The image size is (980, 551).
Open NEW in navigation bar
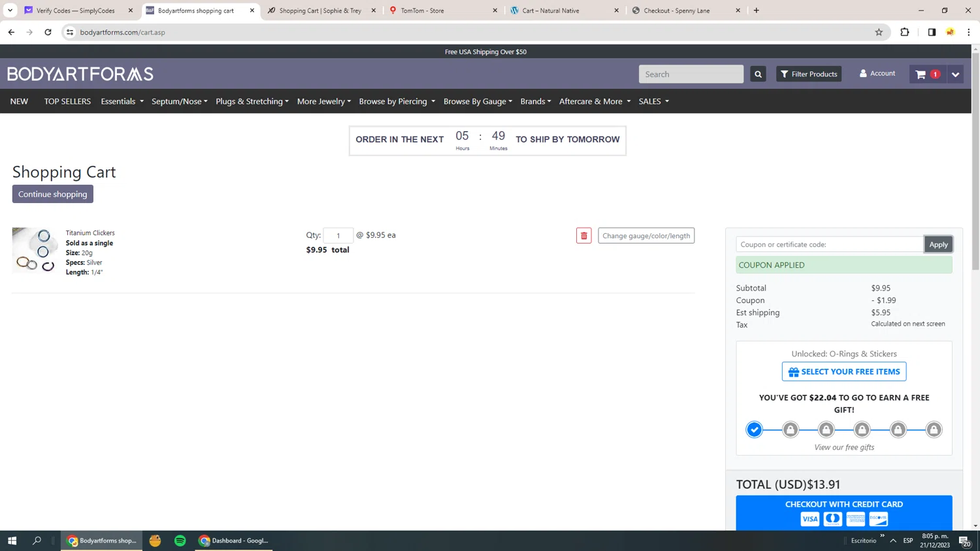[x=19, y=101]
